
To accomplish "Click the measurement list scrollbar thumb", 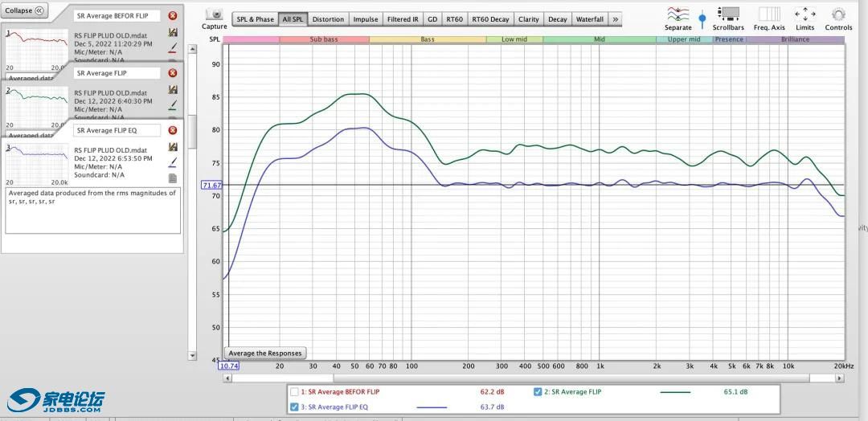I will tap(193, 132).
